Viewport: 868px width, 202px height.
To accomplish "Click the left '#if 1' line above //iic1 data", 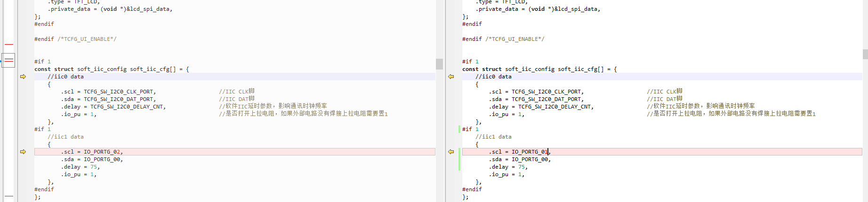I will [42, 129].
